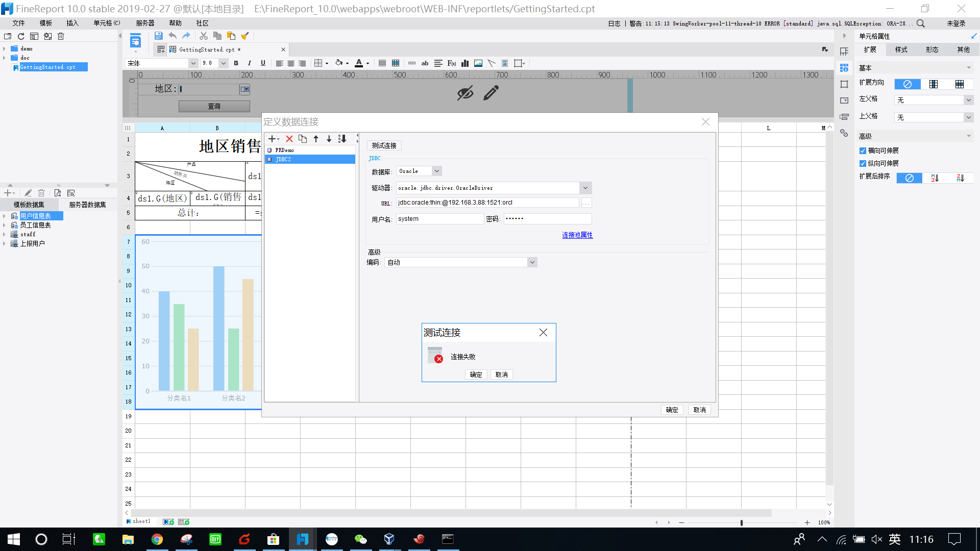The height and width of the screenshot is (551, 980).
Task: Click the edit parameter pane pencil icon
Action: (491, 93)
